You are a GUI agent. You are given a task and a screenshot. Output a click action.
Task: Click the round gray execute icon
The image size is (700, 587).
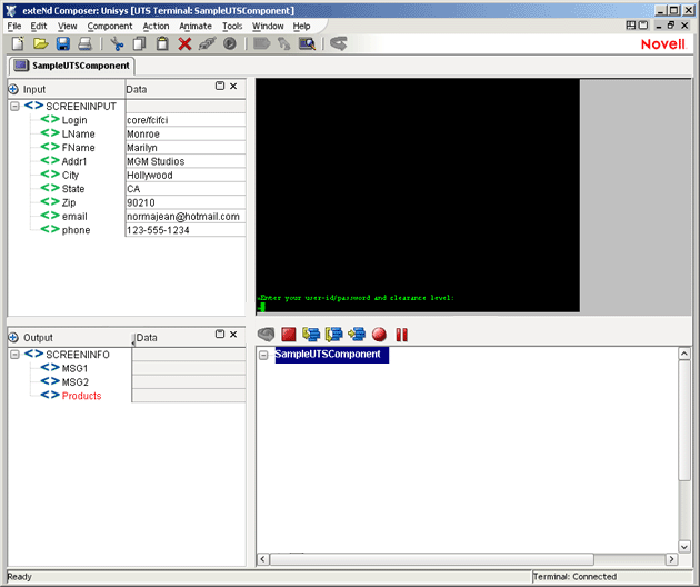pyautogui.click(x=230, y=44)
